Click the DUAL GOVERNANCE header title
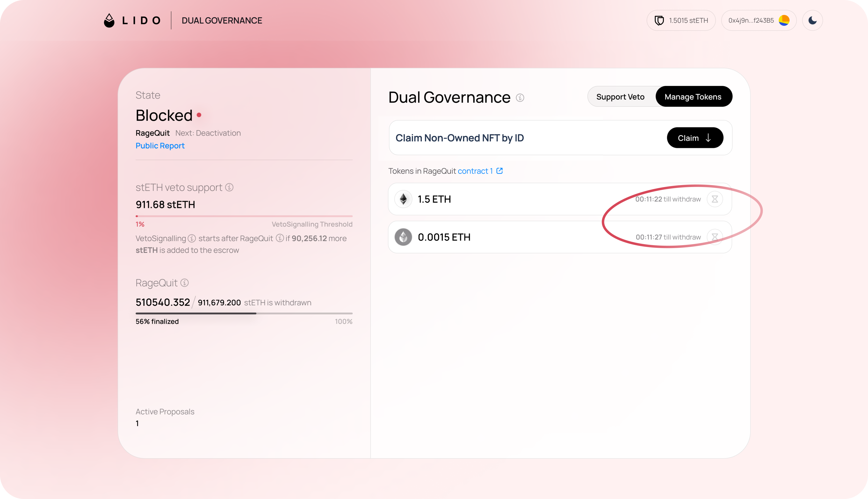This screenshot has height=499, width=868. pos(222,21)
